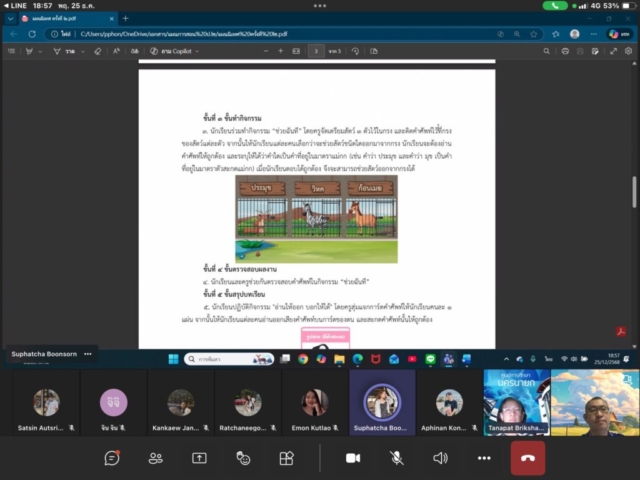This screenshot has width=640, height=480.
Task: Start sharing your screen
Action: (199, 458)
